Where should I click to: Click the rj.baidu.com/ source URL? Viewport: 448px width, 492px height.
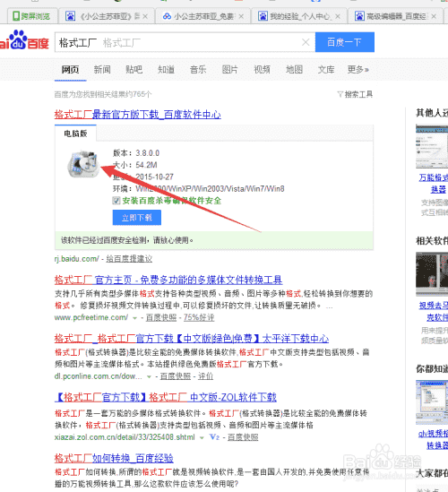pos(76,259)
